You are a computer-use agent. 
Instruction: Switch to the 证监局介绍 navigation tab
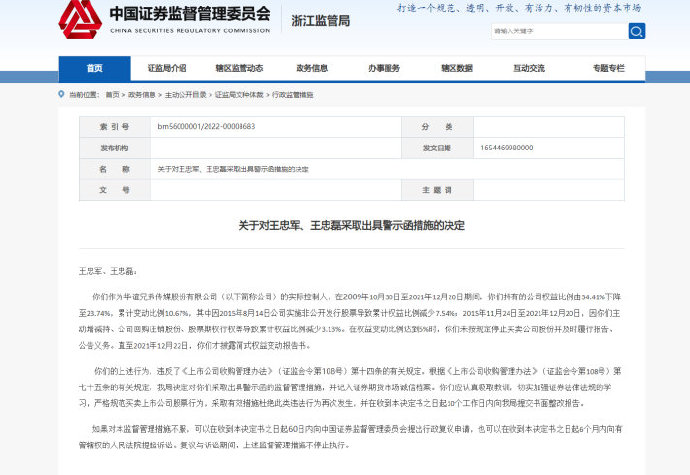coord(167,68)
